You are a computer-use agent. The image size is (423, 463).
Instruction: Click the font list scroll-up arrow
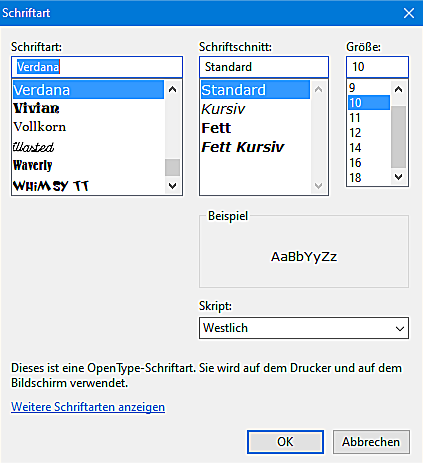tap(172, 89)
